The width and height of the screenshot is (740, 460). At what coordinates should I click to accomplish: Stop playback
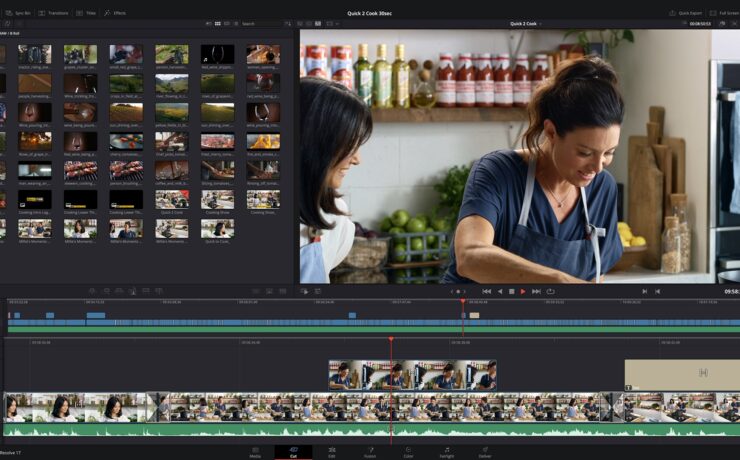pyautogui.click(x=512, y=292)
